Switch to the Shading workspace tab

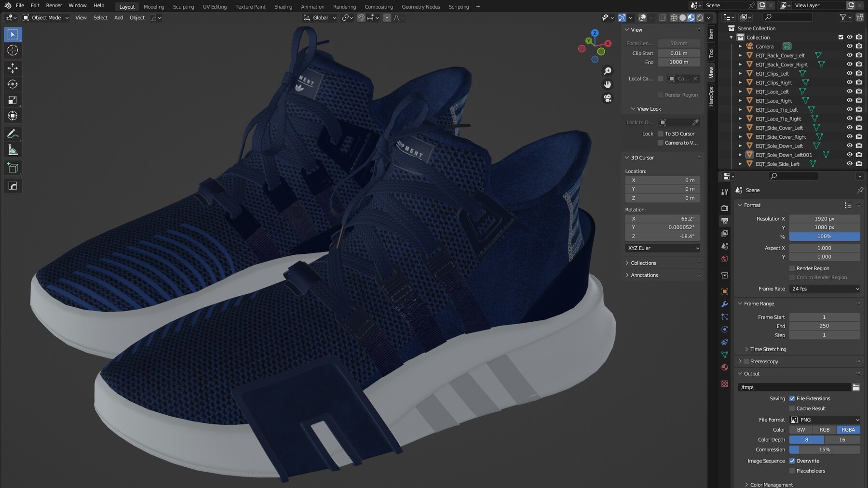[x=283, y=7]
